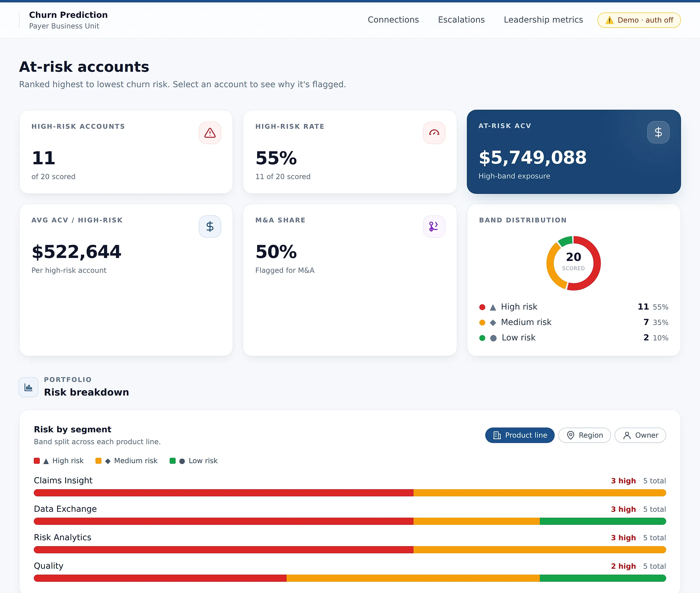Click the orange segment of Quality bar
Viewport: 700px width, 593px height.
(x=413, y=578)
